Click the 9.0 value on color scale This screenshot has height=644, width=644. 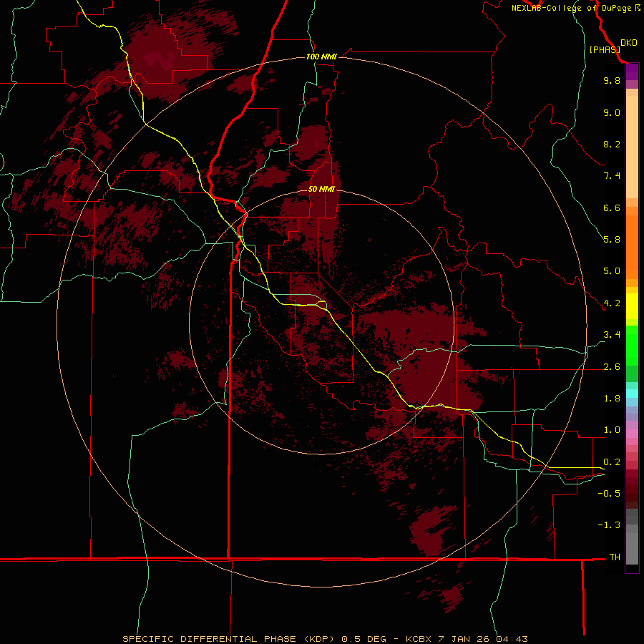(612, 112)
